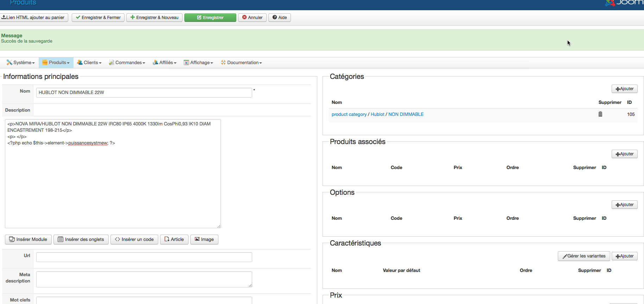Click the Meta description text area
Screen dimensions: 644x304
(x=144, y=279)
